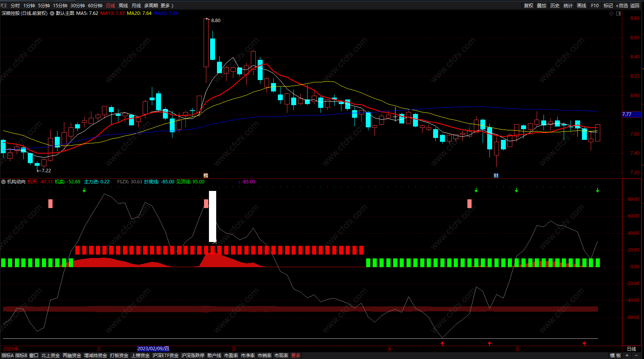Open the 多周期 multi-period view
This screenshot has height=359, width=644.
[151, 5]
